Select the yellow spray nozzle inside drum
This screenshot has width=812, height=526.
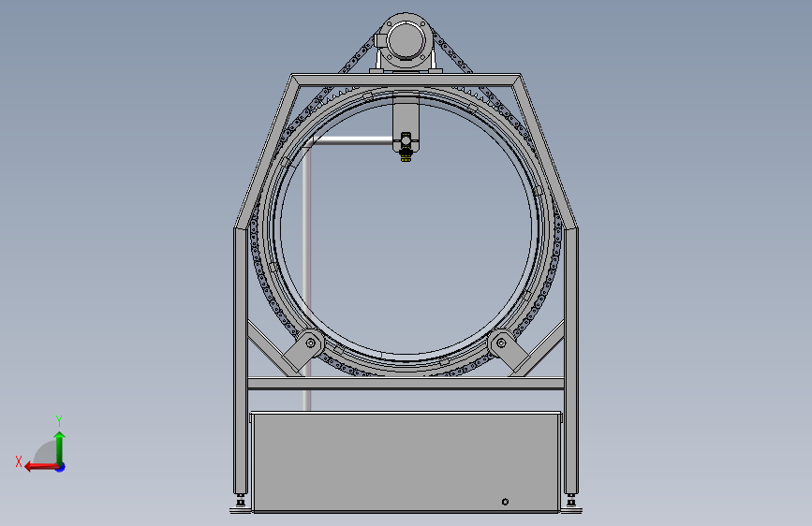(x=406, y=154)
